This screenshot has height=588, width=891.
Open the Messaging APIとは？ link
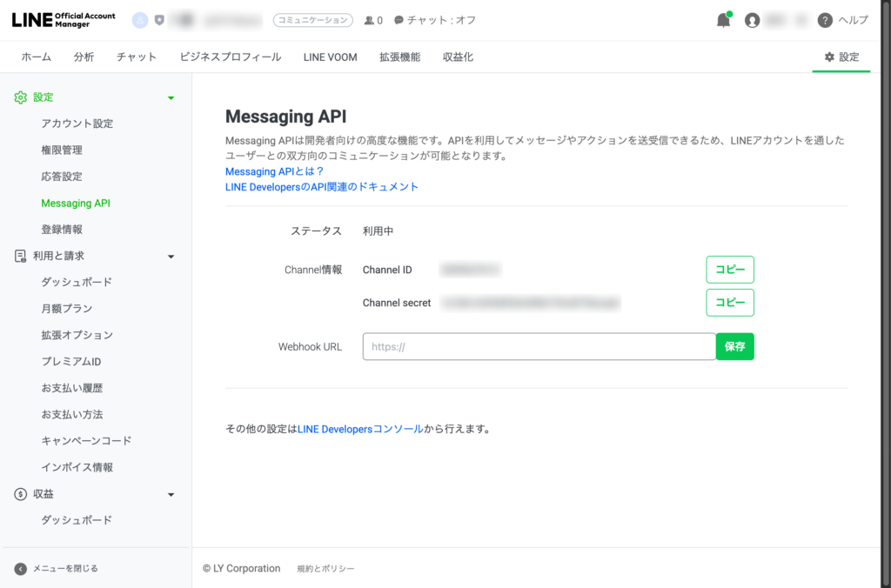(274, 171)
